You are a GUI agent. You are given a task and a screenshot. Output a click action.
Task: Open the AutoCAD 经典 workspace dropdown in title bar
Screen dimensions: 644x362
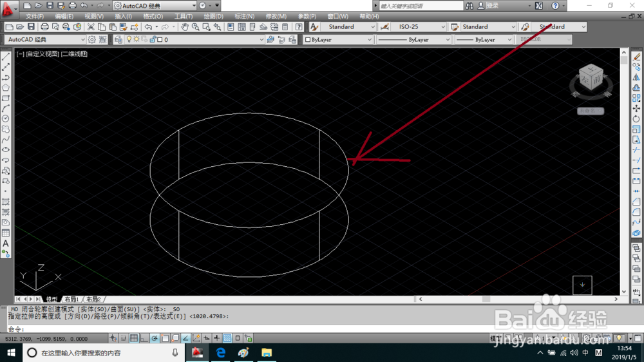coord(155,6)
